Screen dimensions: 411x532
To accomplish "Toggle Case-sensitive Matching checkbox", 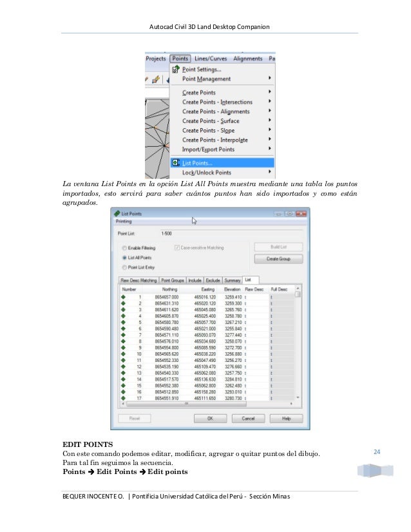I will pos(177,248).
